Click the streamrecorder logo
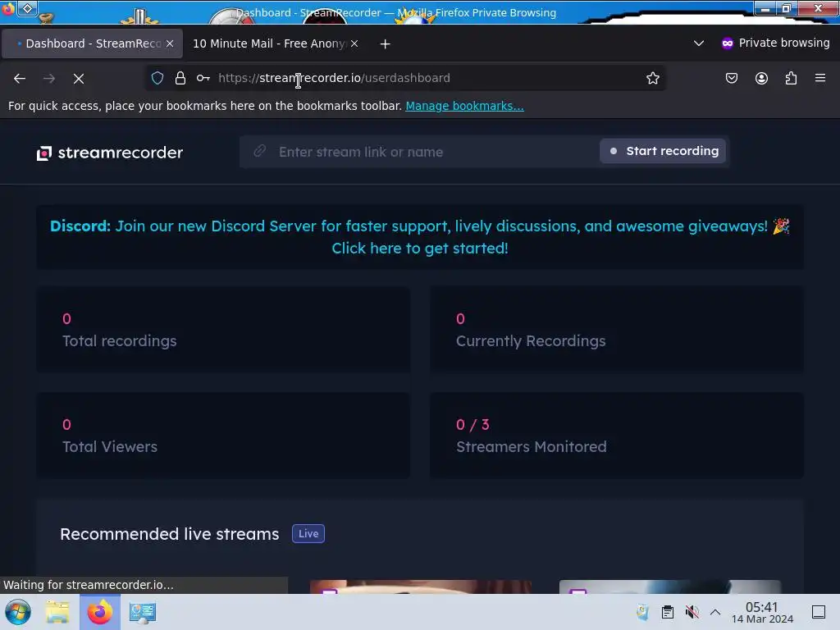Viewport: 840px width, 630px height. tap(110, 153)
